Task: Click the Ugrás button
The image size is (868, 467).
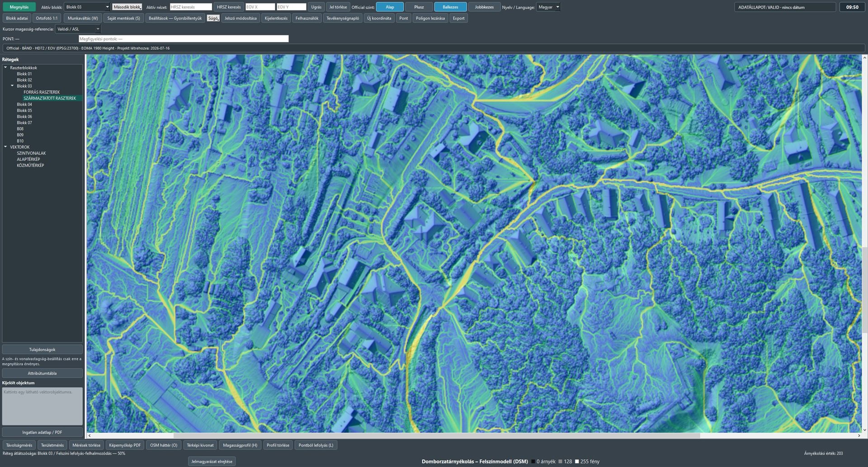Action: coord(316,7)
